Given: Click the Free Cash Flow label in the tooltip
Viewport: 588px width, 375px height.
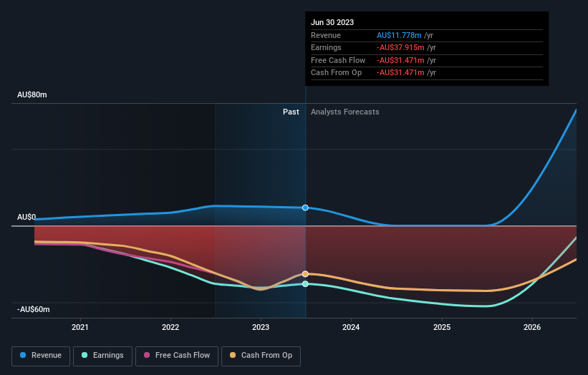Looking at the screenshot, I should pos(338,60).
